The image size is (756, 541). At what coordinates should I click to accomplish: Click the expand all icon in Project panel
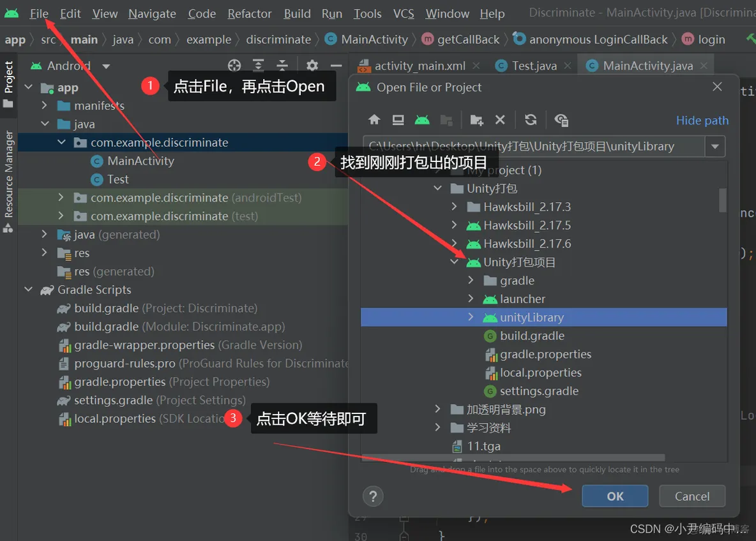pyautogui.click(x=259, y=66)
